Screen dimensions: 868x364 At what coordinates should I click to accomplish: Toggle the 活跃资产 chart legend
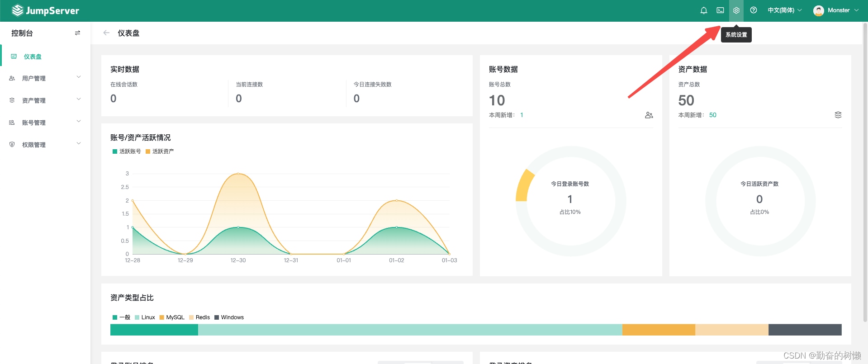click(x=160, y=151)
